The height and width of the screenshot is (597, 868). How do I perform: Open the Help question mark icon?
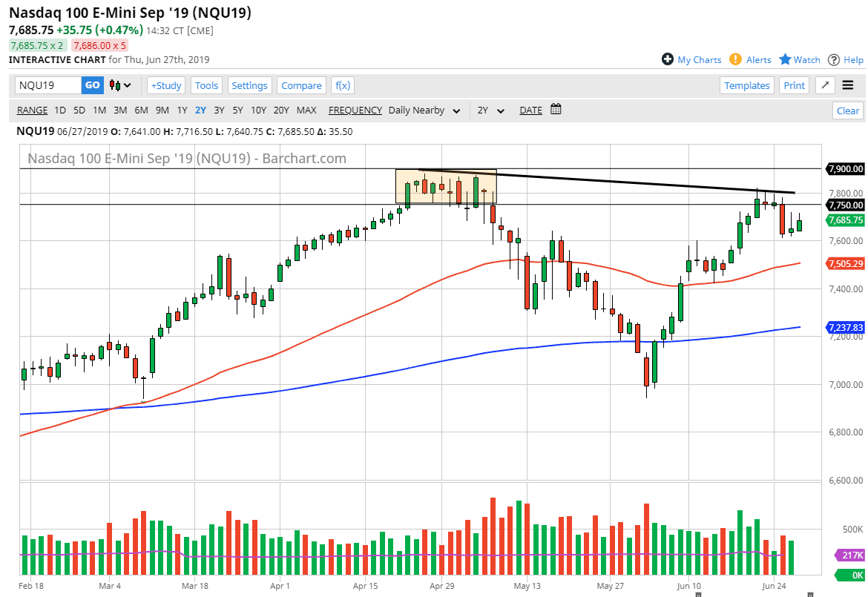click(835, 59)
